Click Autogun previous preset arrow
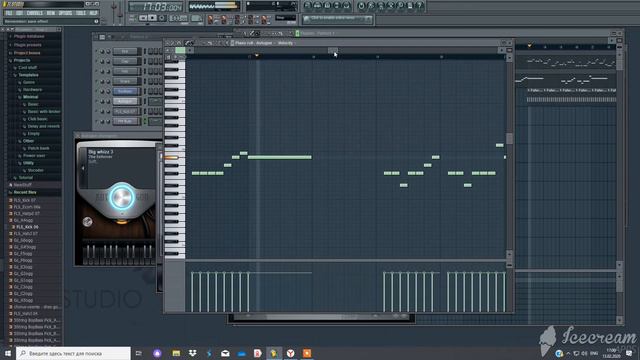 (83, 168)
